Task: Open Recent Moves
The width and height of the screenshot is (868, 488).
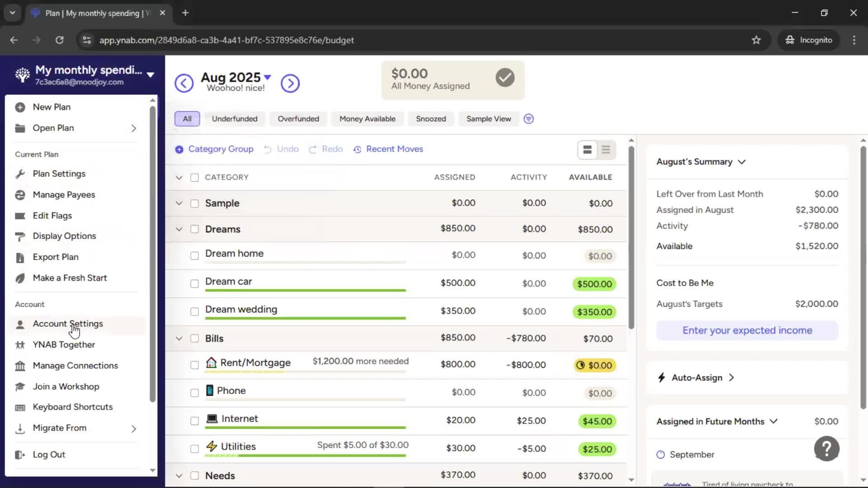Action: pyautogui.click(x=388, y=149)
